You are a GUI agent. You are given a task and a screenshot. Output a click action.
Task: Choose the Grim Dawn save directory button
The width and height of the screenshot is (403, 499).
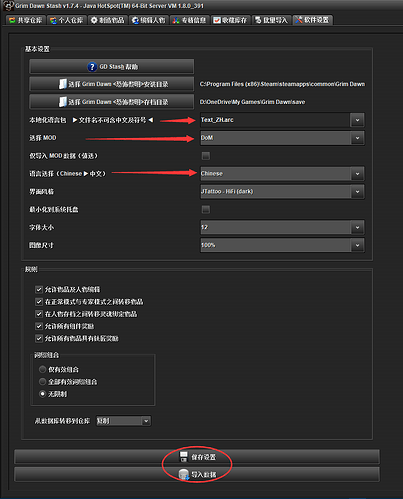112,102
